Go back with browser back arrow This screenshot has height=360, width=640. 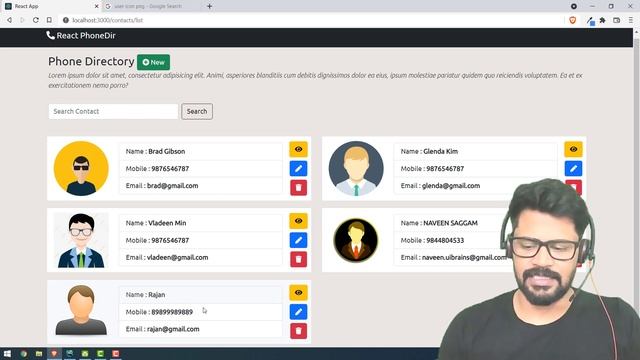point(9,20)
